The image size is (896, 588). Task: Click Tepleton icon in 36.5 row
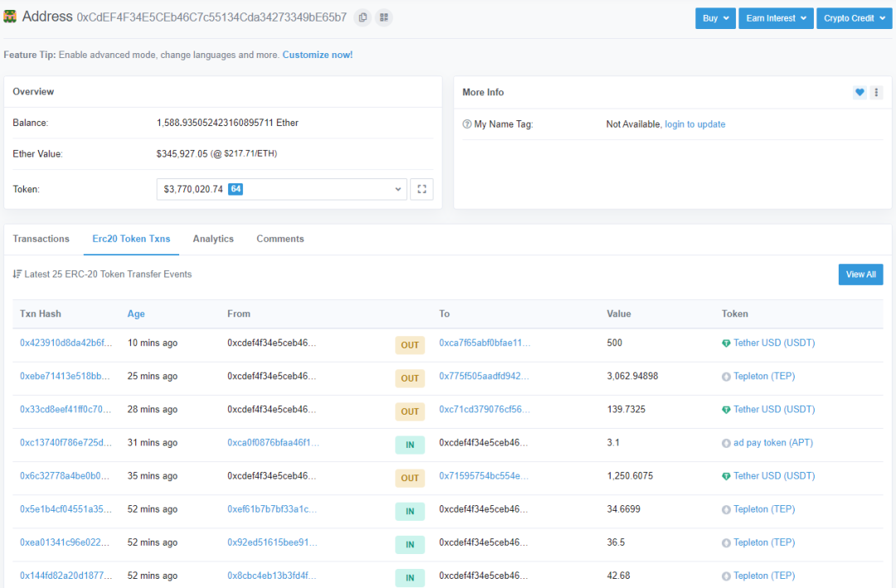click(726, 543)
